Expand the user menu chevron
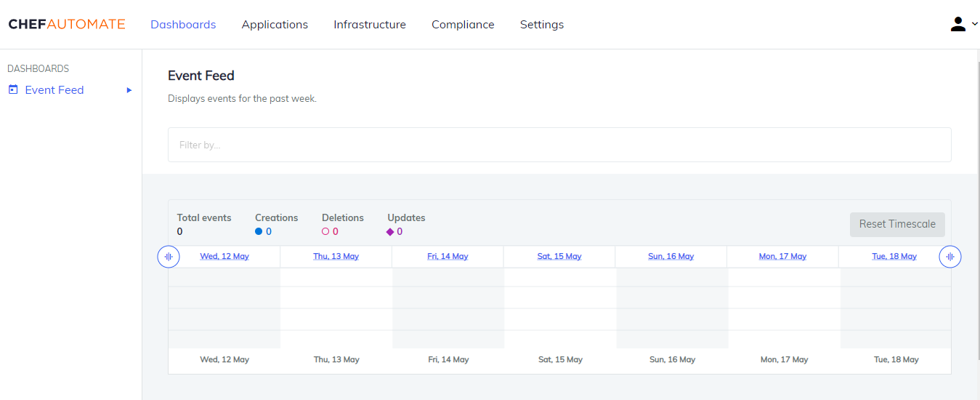This screenshot has width=980, height=400. pyautogui.click(x=974, y=24)
